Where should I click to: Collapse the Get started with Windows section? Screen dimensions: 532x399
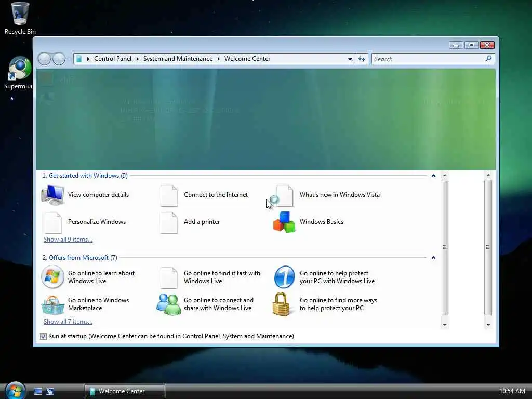pyautogui.click(x=433, y=176)
